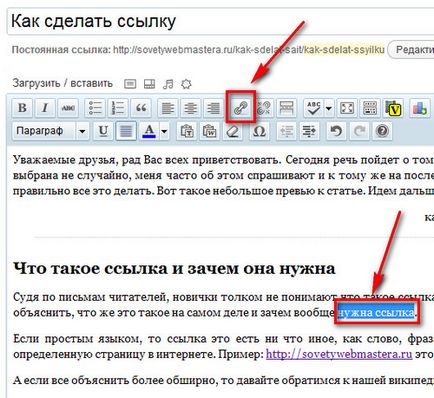Open editor help question mark
The height and width of the screenshot is (398, 434).
(x=382, y=131)
